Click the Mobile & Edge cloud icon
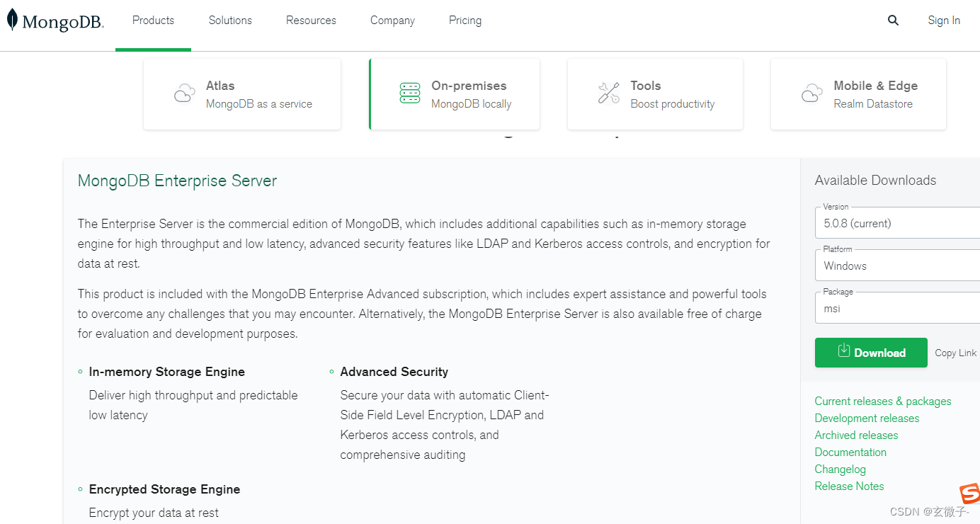 (812, 93)
